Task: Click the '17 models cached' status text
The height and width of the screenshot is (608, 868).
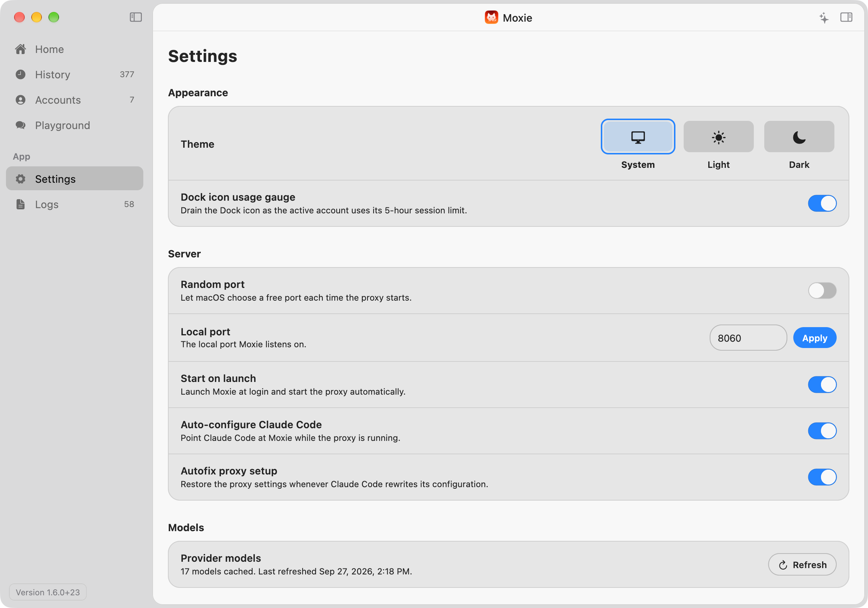Action: pyautogui.click(x=296, y=571)
